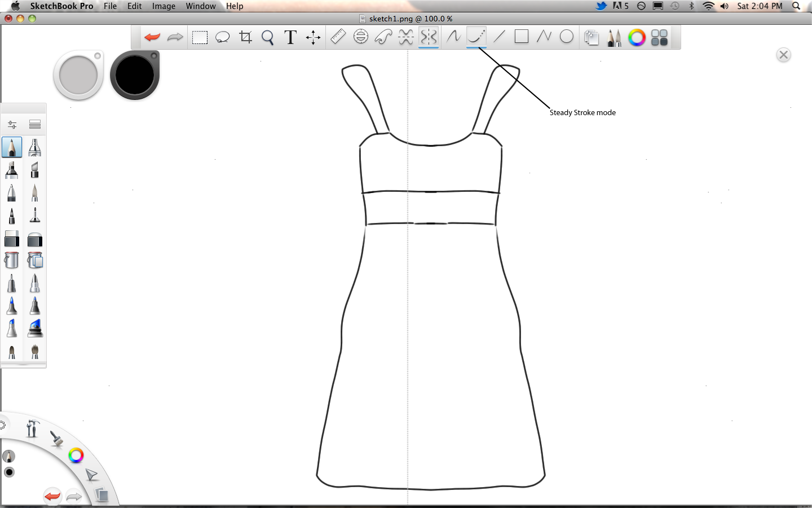Select the blue ink bottle brush
The image size is (812, 508).
tap(35, 329)
